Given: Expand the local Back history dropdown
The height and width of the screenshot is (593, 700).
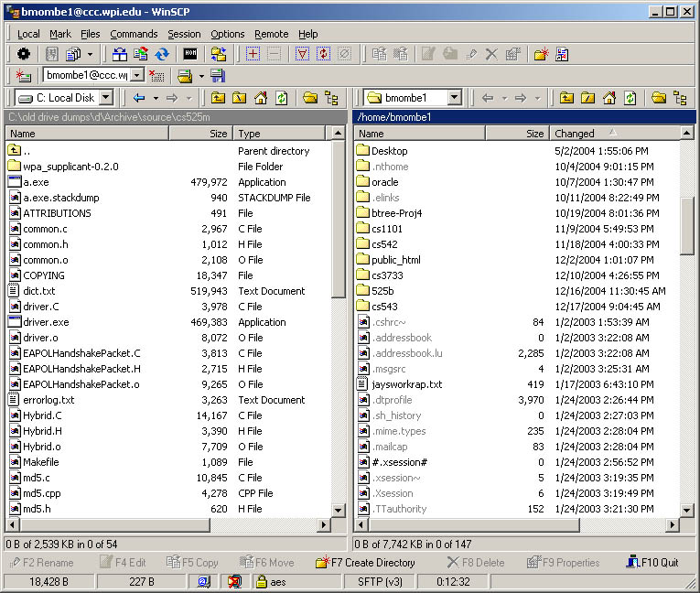Looking at the screenshot, I should click(156, 98).
